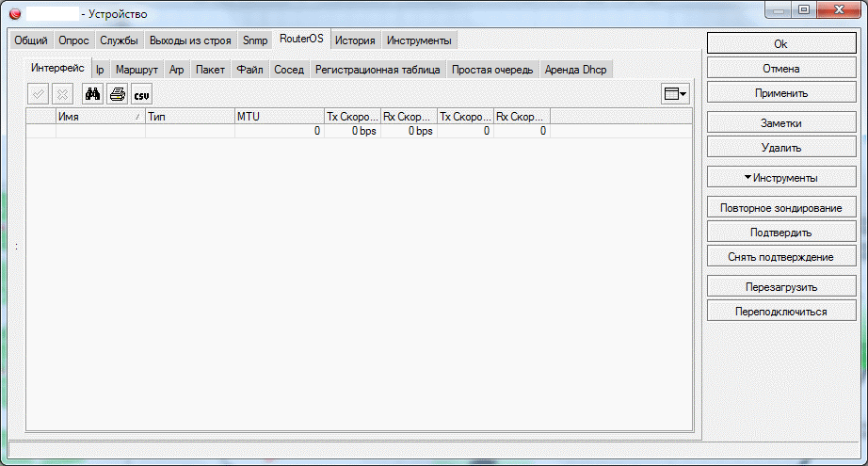Screen dimensions: 868x466
Task: Switch to the История tab
Action: pyautogui.click(x=355, y=40)
